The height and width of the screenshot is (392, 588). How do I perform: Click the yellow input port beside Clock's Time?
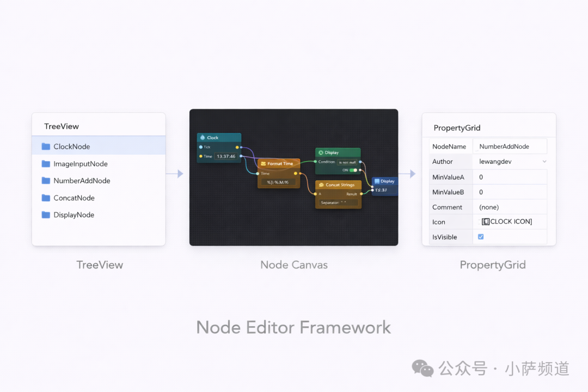[x=200, y=156]
